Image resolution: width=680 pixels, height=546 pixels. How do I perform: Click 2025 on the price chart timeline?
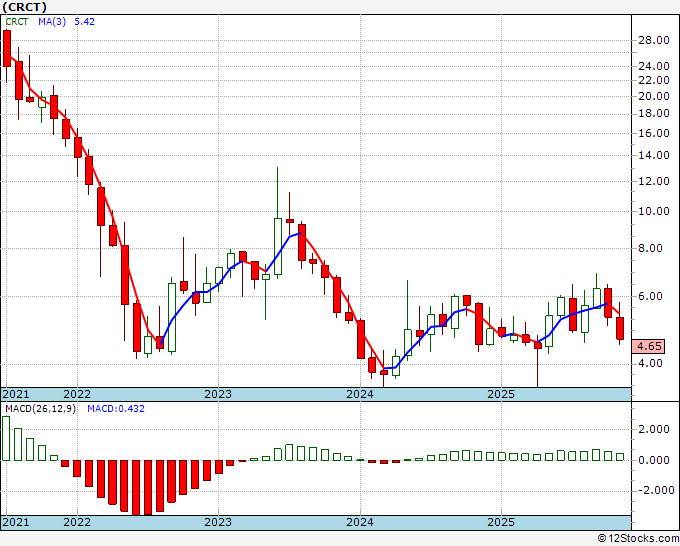click(500, 395)
